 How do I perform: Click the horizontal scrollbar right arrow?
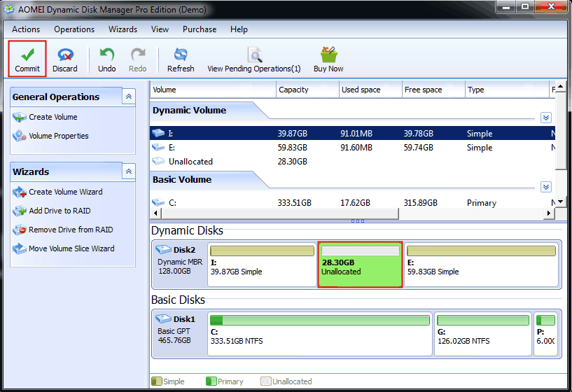pyautogui.click(x=549, y=213)
